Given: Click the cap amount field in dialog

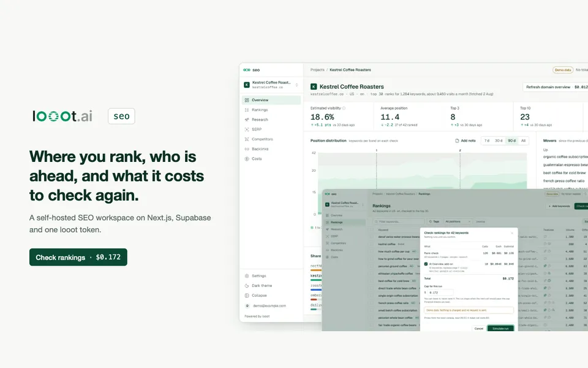Looking at the screenshot, I should [440, 292].
